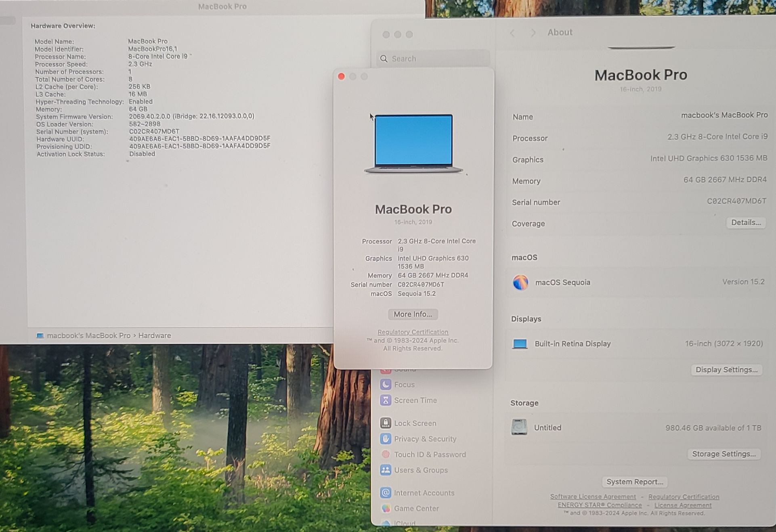Open the Internet Accounts settings
The width and height of the screenshot is (776, 532).
point(424,493)
